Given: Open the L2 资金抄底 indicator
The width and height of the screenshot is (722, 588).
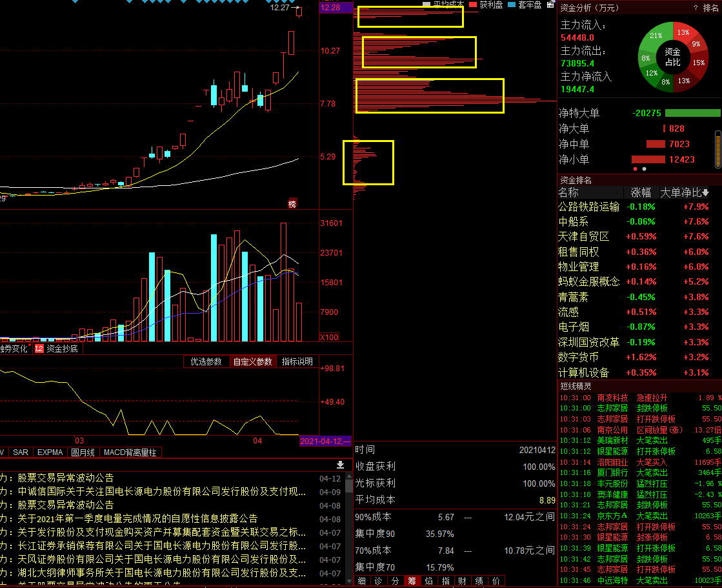Looking at the screenshot, I should pos(57,349).
